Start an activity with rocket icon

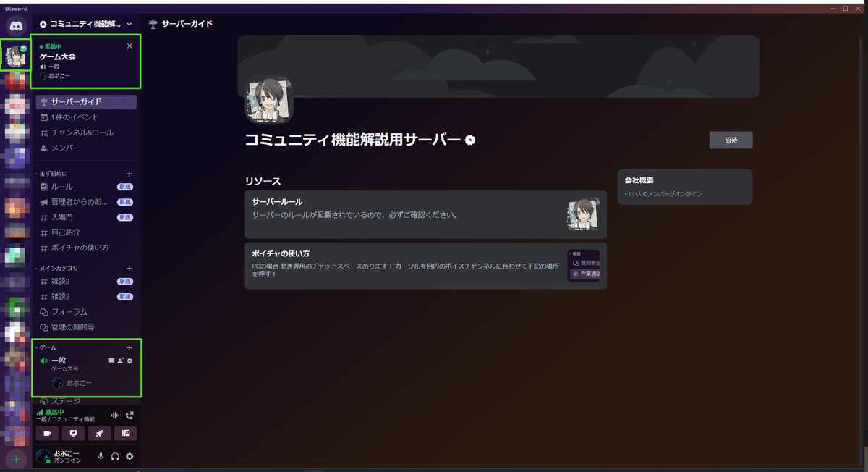99,434
